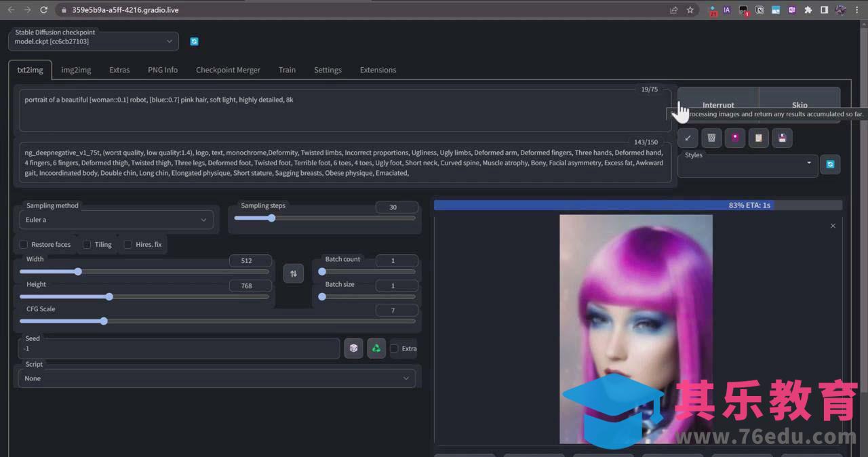Click the CFG Scale slider handle
Viewport: 868px width, 457px height.
click(x=104, y=321)
